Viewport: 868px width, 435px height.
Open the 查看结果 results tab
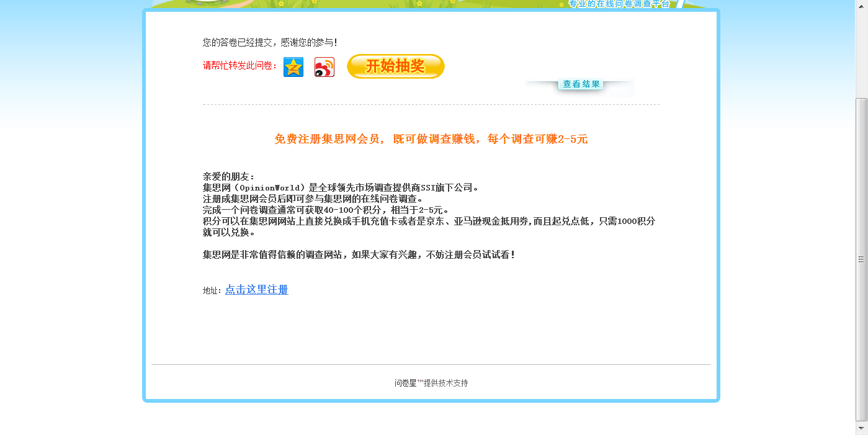tap(581, 84)
